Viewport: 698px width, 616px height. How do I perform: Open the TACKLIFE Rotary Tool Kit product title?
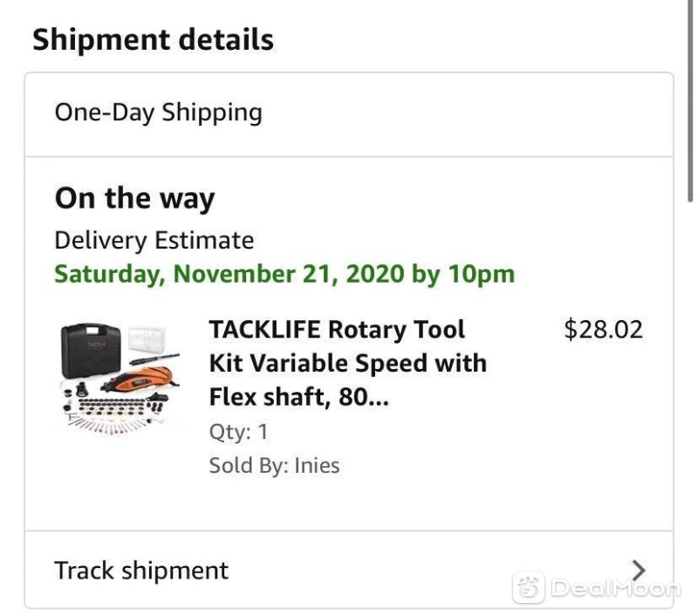(347, 363)
